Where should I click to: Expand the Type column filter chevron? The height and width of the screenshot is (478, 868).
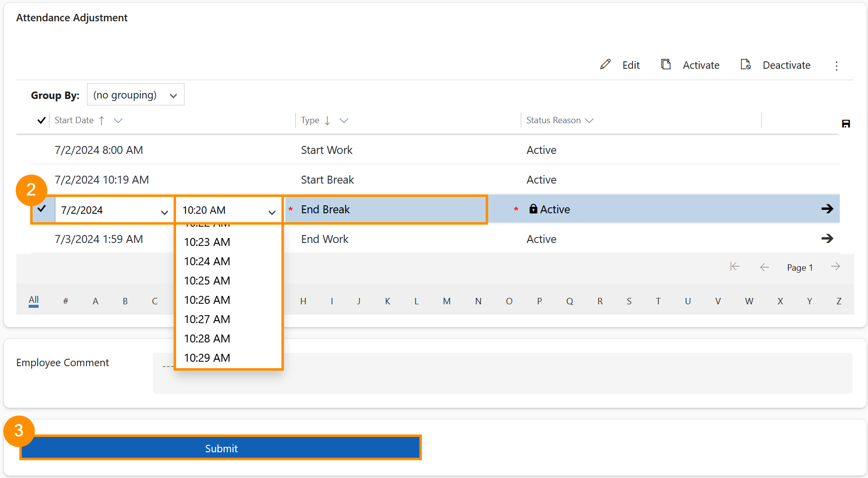click(344, 120)
